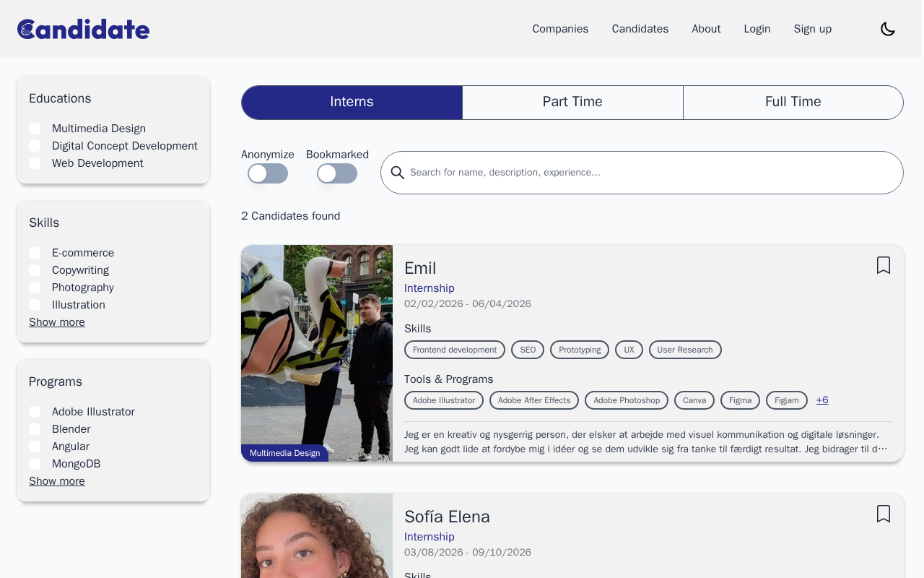The image size is (924, 578).
Task: Check the Web Development education filter
Action: (x=35, y=163)
